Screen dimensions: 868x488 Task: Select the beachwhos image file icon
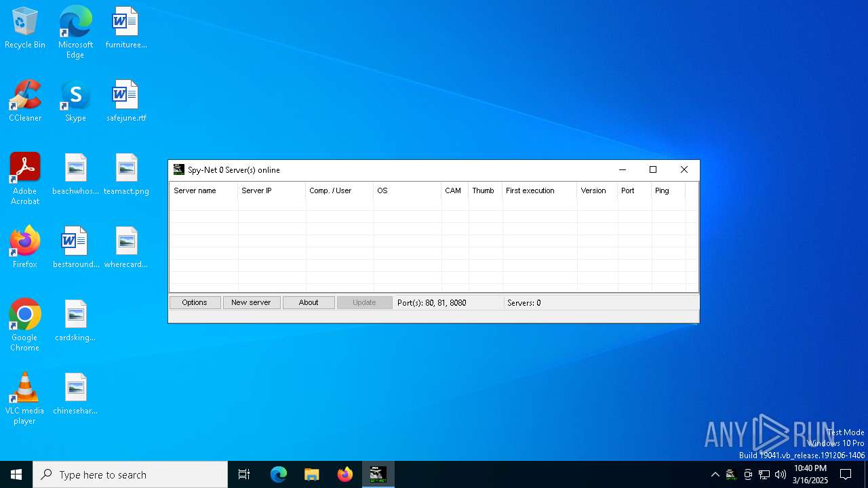click(x=75, y=175)
